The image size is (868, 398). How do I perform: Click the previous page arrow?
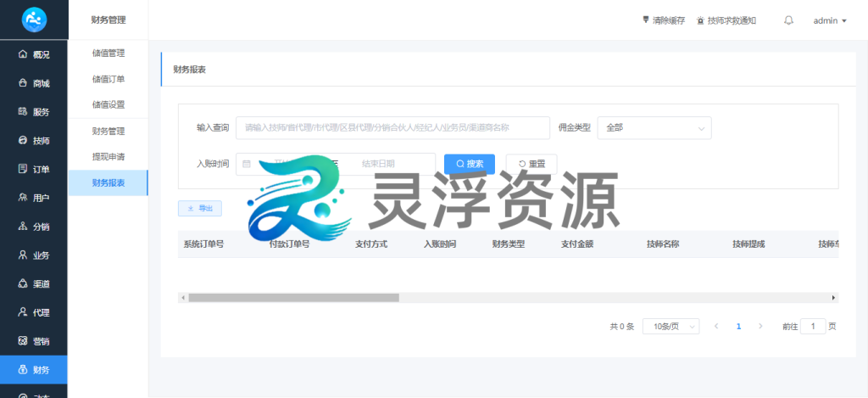point(716,327)
